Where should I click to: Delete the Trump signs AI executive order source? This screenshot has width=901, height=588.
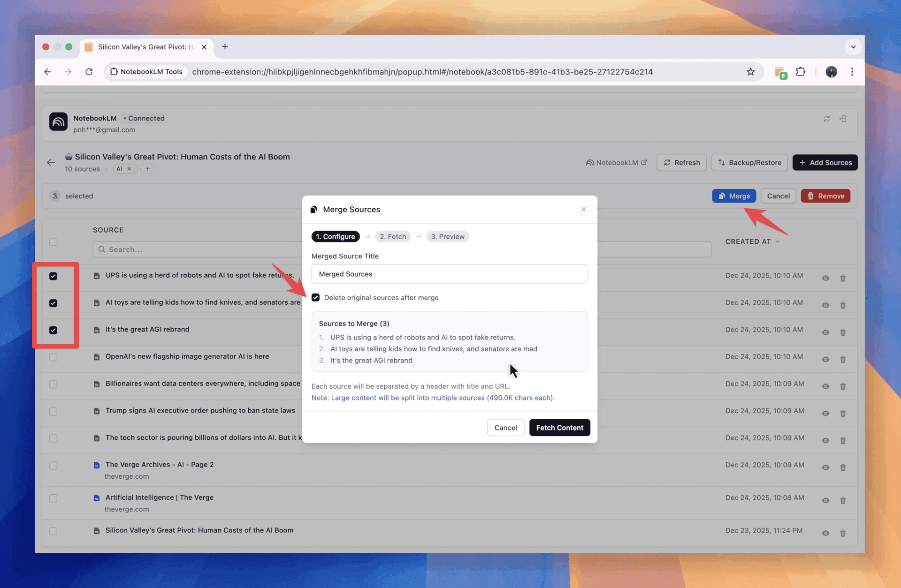(843, 414)
